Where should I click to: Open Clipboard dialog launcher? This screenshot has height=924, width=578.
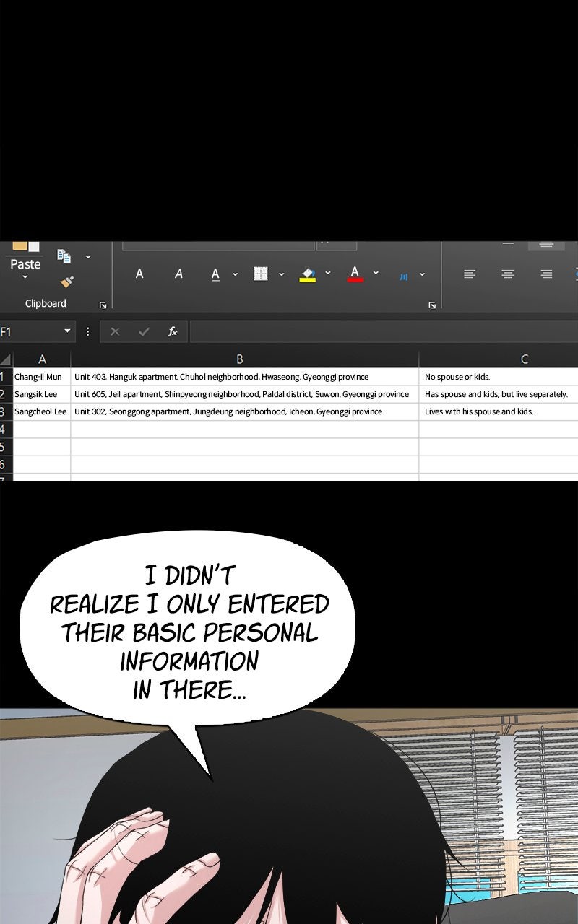click(103, 305)
